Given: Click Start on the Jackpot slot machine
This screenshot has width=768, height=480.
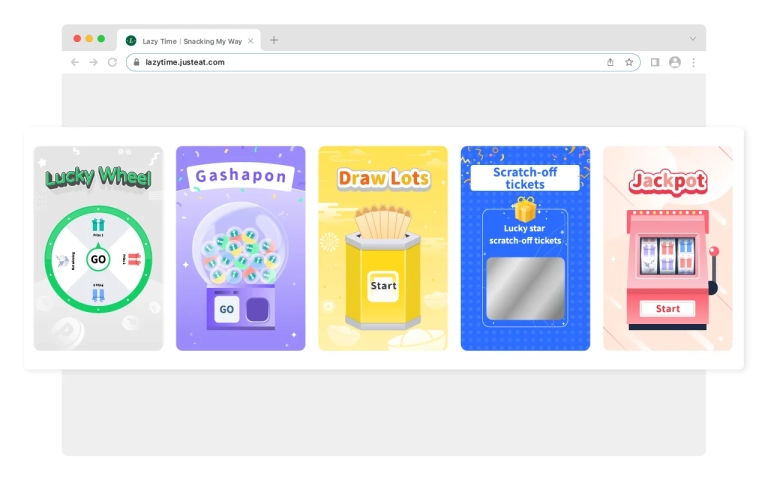Looking at the screenshot, I should (x=667, y=309).
